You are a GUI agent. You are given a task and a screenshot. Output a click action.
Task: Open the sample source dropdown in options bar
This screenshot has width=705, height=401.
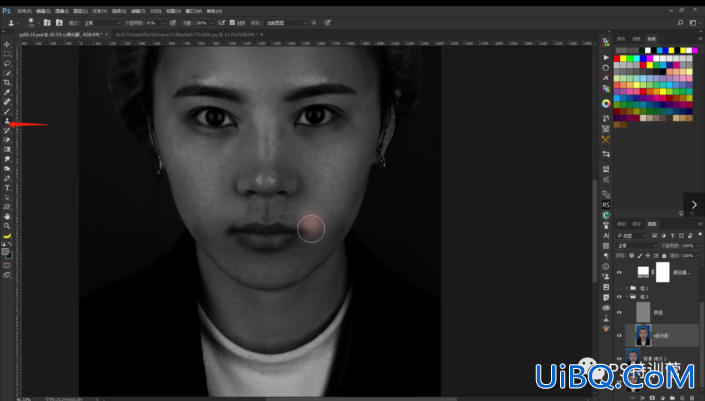coord(286,22)
